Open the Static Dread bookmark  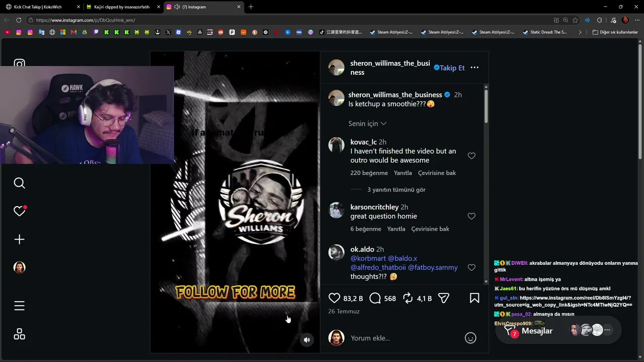545,32
